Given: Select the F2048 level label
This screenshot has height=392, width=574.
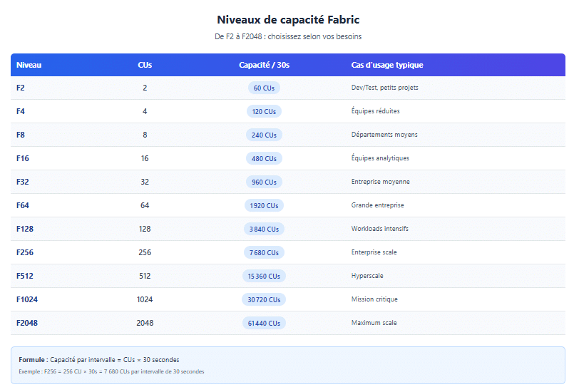Looking at the screenshot, I should tap(27, 323).
